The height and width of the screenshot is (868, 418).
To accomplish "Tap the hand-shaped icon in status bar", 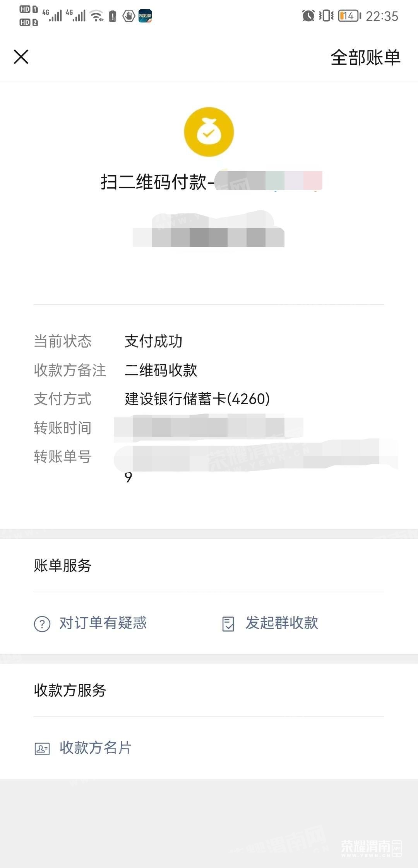I will tap(128, 16).
